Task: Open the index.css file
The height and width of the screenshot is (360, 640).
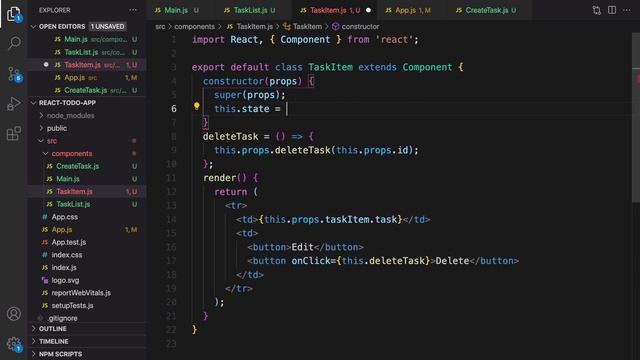Action: click(87, 255)
